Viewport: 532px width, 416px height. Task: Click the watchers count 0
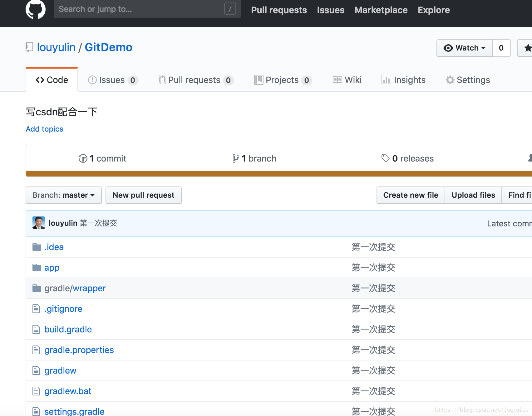pos(501,48)
